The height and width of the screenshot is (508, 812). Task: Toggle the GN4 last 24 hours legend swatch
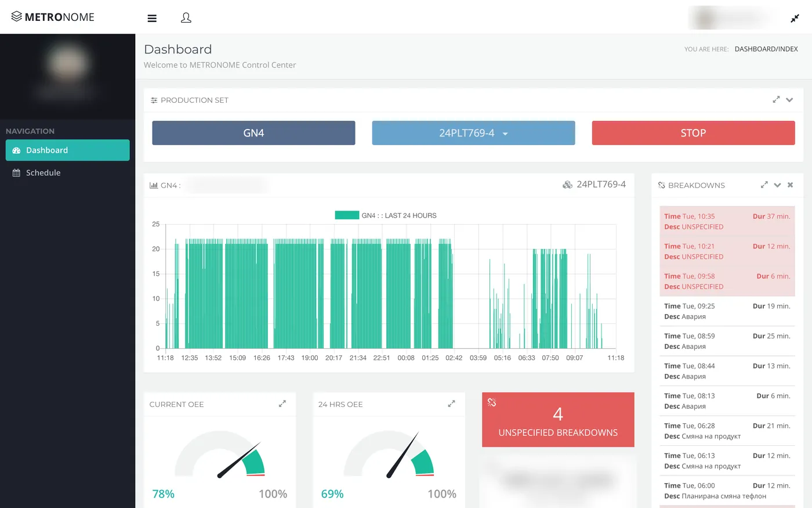tap(347, 215)
